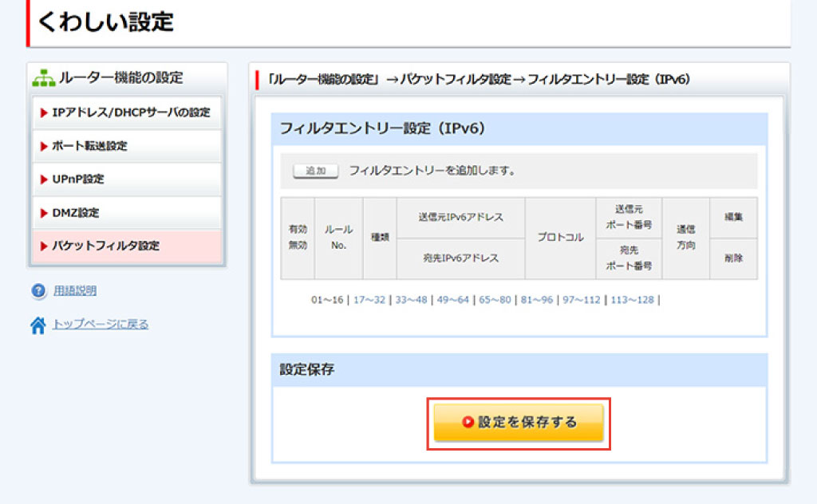Select the highlighted パケットフィルタ設定 item

pos(126,246)
